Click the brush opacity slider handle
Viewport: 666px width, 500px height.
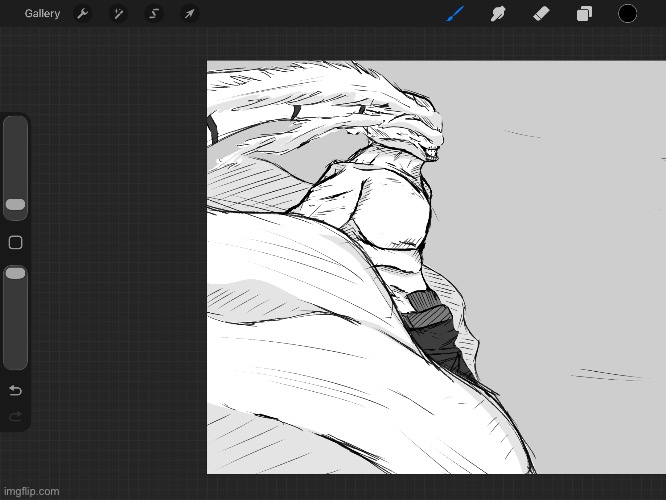tap(16, 274)
